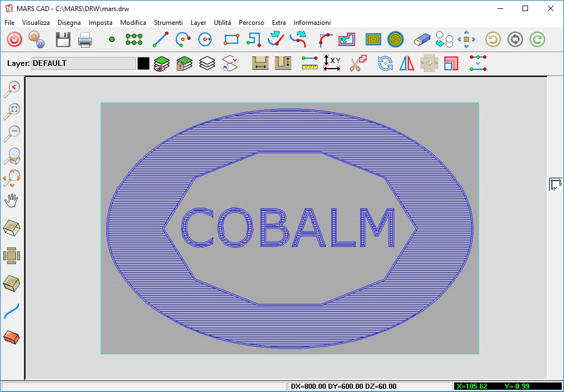Screen dimensions: 564x392
Task: Select the point grid array tool
Action: pos(134,39)
